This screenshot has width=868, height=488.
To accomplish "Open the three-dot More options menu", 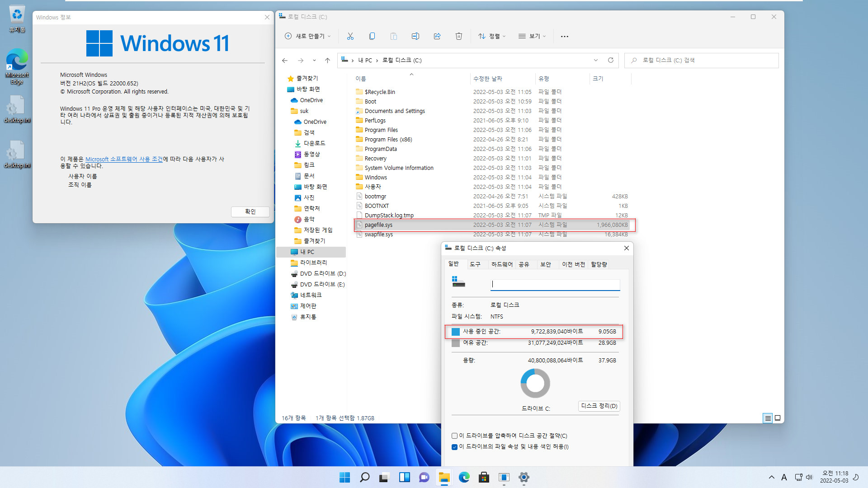I will click(x=564, y=36).
